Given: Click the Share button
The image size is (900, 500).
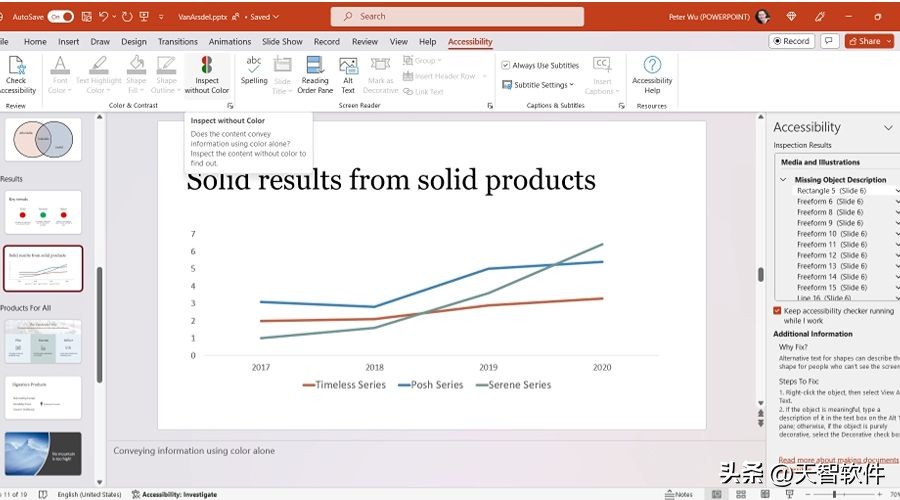Looking at the screenshot, I should click(x=869, y=41).
